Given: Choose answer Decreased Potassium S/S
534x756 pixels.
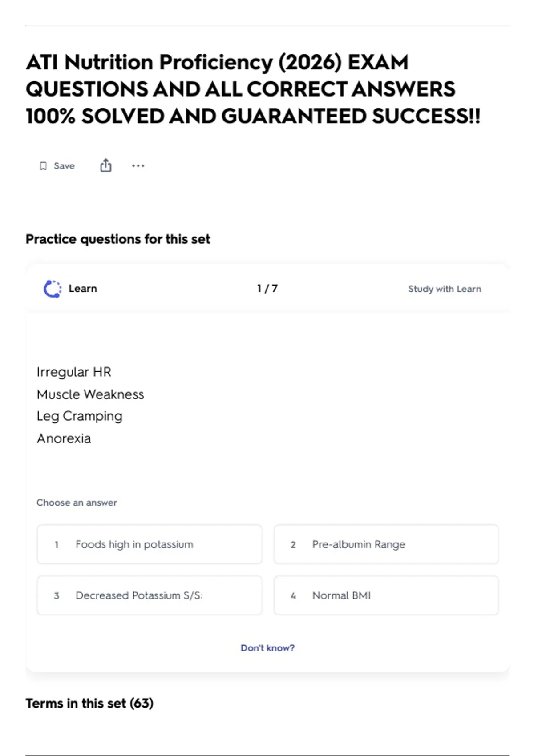Looking at the screenshot, I should (x=150, y=595).
